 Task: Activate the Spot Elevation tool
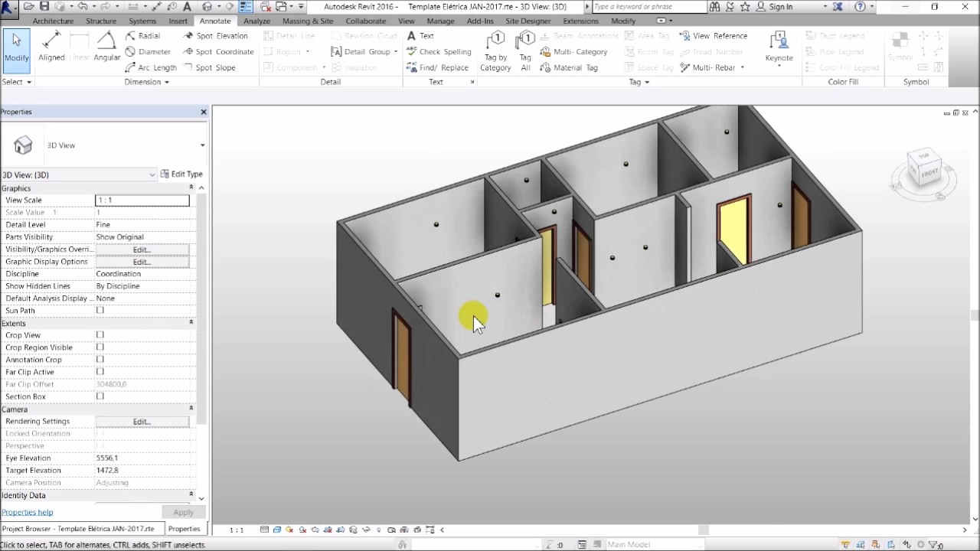[215, 36]
